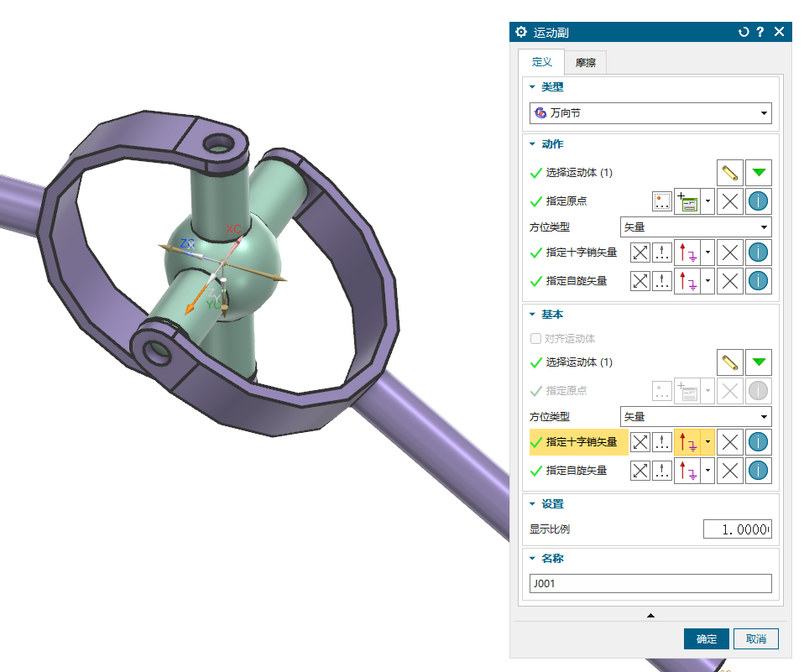Click the green triangle icon in 基本 section
This screenshot has width=804, height=672.
click(759, 362)
